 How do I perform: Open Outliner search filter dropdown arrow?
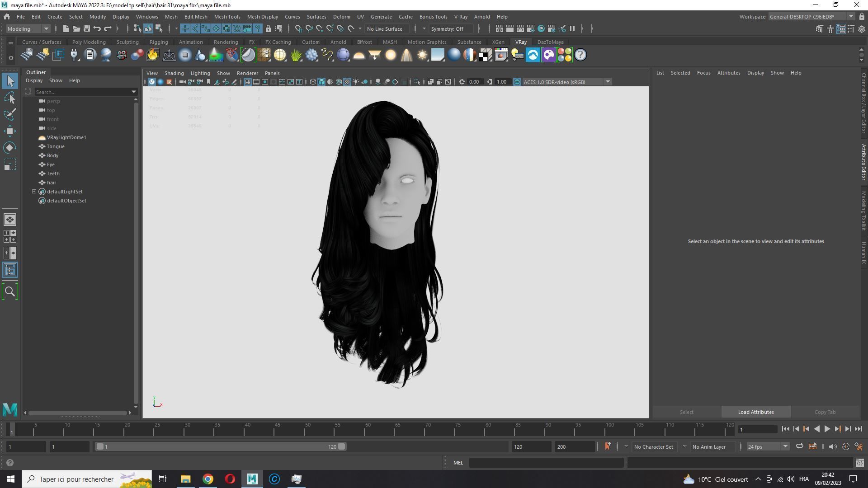pyautogui.click(x=134, y=92)
